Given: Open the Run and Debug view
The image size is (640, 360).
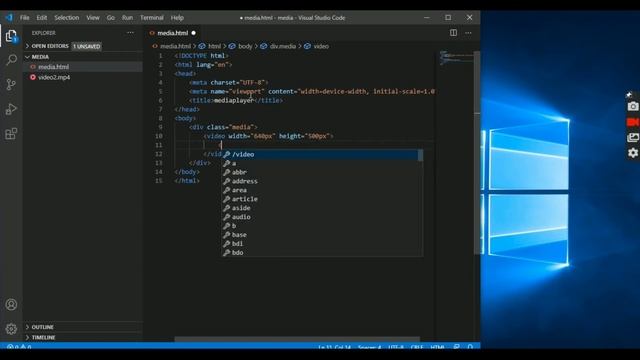Looking at the screenshot, I should click(x=11, y=109).
